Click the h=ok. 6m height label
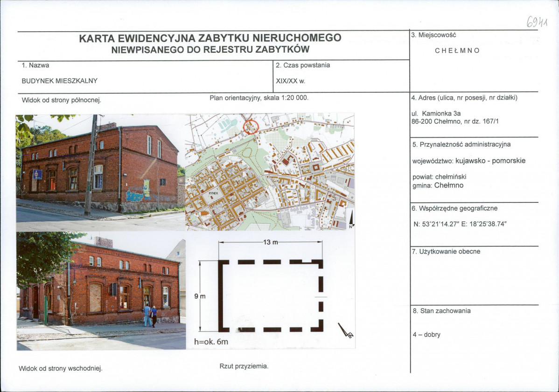Image resolution: width=559 pixels, height=392 pixels. (211, 342)
